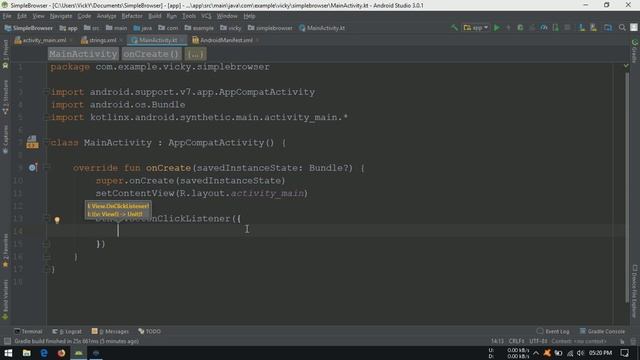
Task: Click the java folder in navigation bar
Action: point(143,28)
